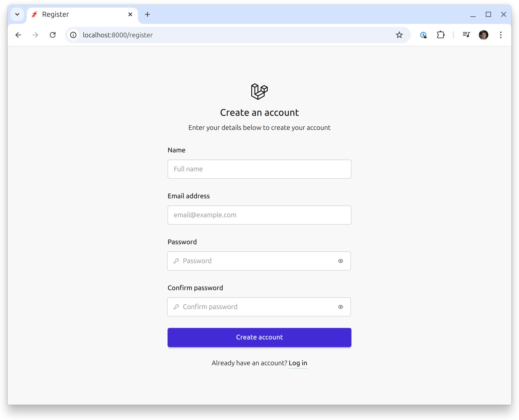519x420 pixels.
Task: Click the back navigation arrow
Action: (x=18, y=35)
